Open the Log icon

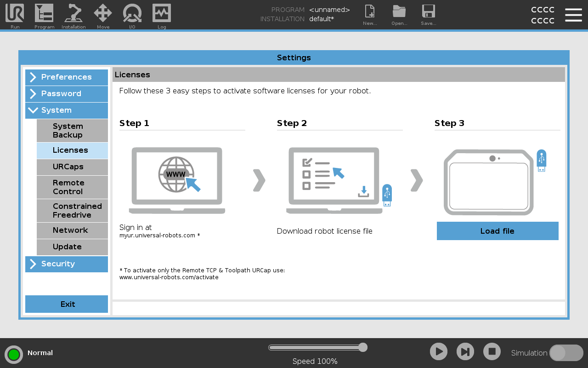pyautogui.click(x=162, y=14)
